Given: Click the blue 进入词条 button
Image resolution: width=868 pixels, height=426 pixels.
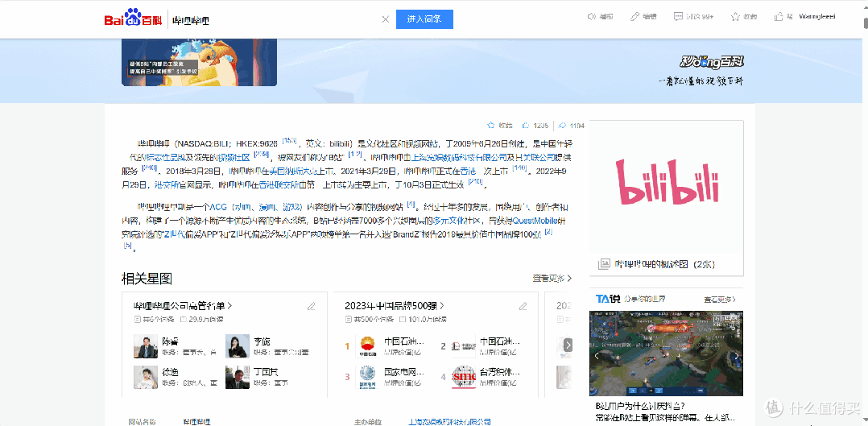Looking at the screenshot, I should point(424,19).
